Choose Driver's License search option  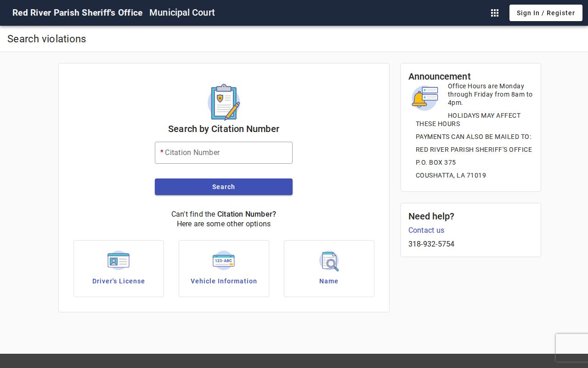coord(119,269)
